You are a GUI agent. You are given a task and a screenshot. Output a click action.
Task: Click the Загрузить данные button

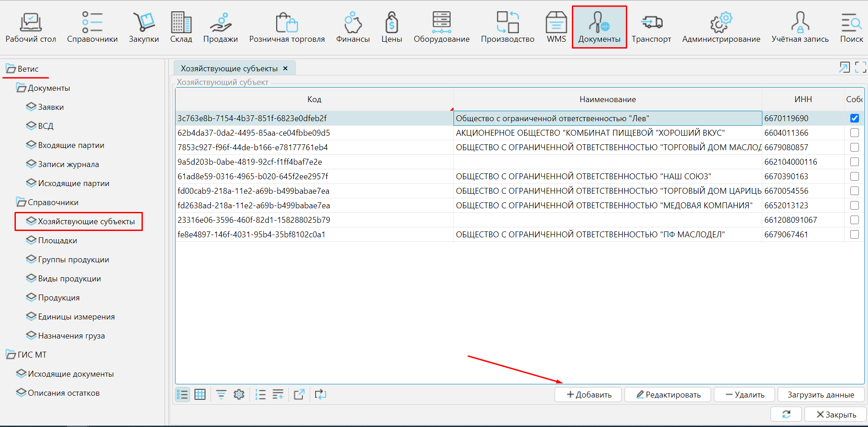click(x=820, y=395)
